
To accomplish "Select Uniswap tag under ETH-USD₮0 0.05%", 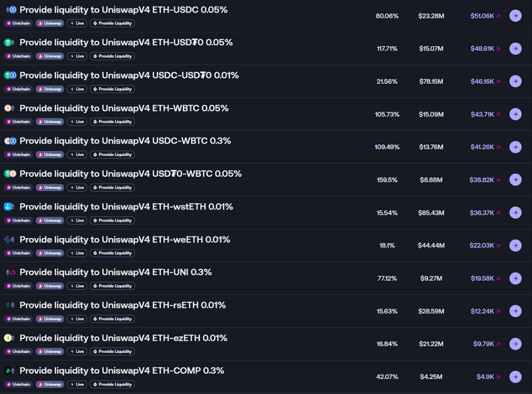I will [x=50, y=56].
